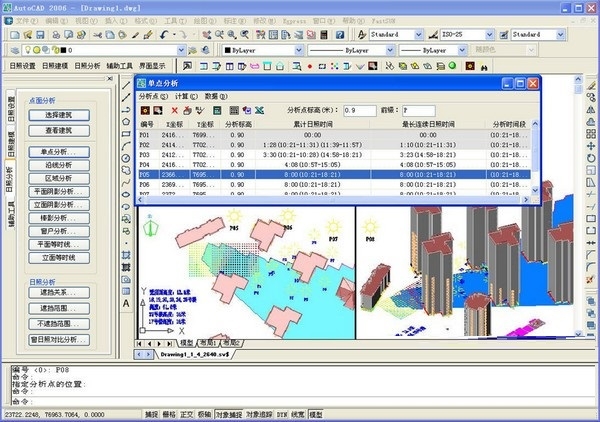Click the 区域分析 button
Viewport: 600px width, 422px height.
click(59, 178)
